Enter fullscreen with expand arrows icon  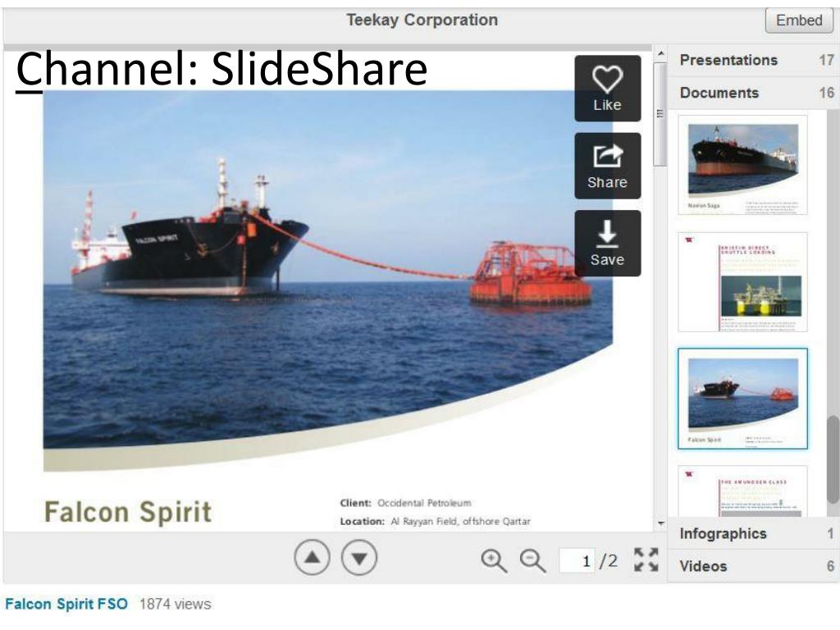[646, 559]
